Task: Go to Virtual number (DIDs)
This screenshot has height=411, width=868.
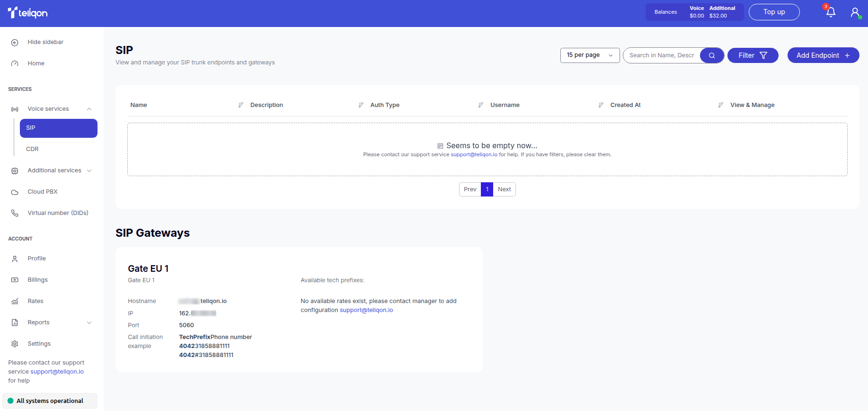Action: (x=58, y=213)
